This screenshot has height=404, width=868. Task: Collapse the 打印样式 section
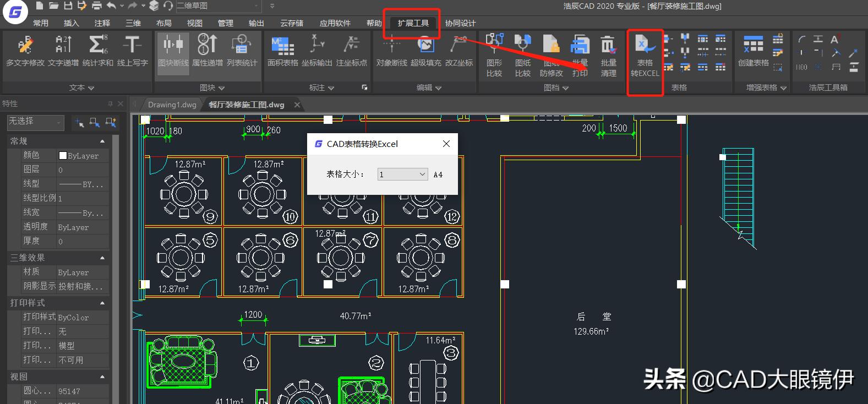[x=102, y=303]
